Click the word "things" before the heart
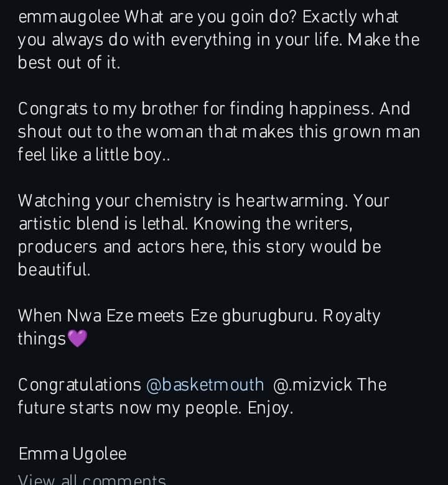Viewport: 448px width, 485px height. (x=42, y=339)
